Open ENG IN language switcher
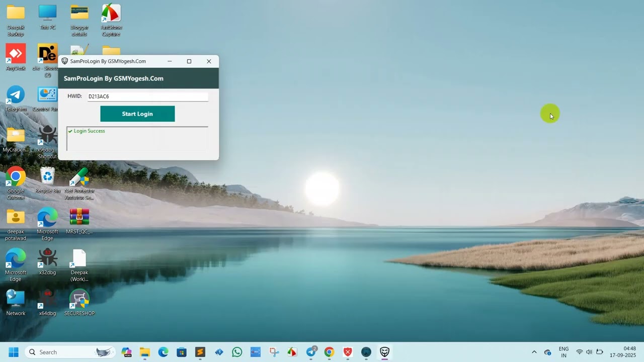This screenshot has height=362, width=644. click(563, 352)
